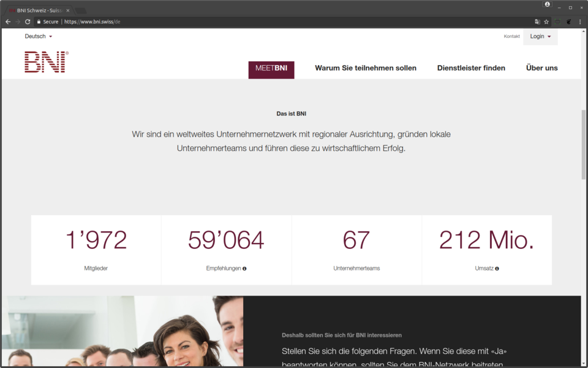588x368 pixels.
Task: Click info icon next to Umsatz
Action: [x=497, y=269]
